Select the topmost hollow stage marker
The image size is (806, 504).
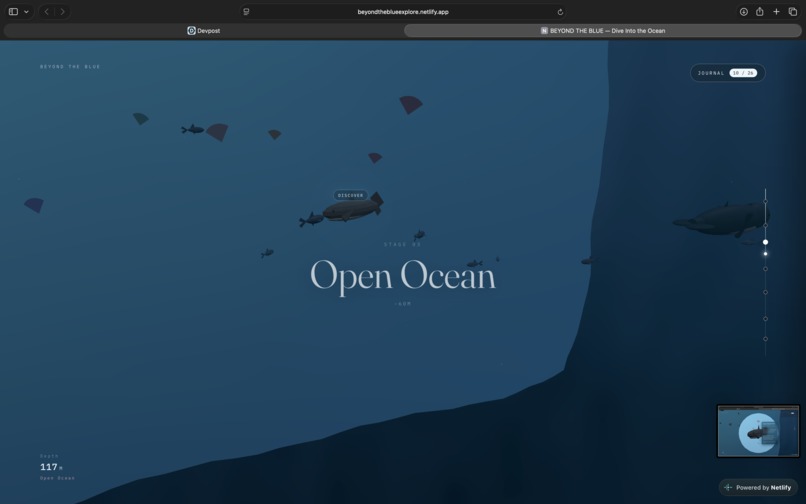point(765,202)
